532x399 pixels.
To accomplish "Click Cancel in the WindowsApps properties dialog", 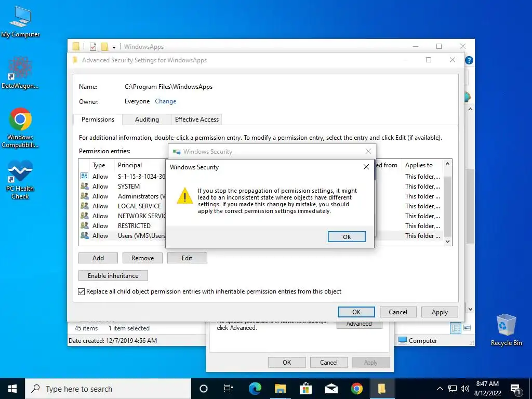I will coord(329,362).
